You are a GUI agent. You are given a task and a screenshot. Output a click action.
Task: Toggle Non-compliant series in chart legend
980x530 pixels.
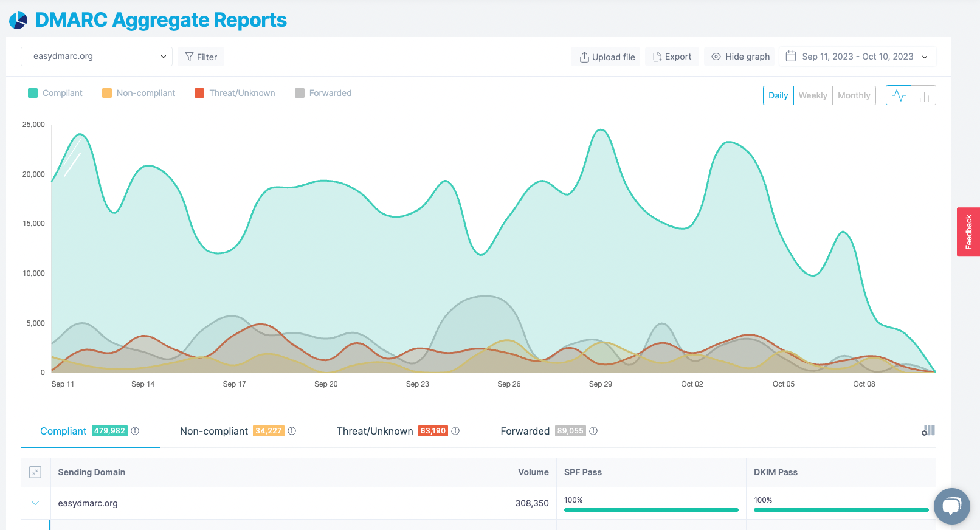(139, 93)
